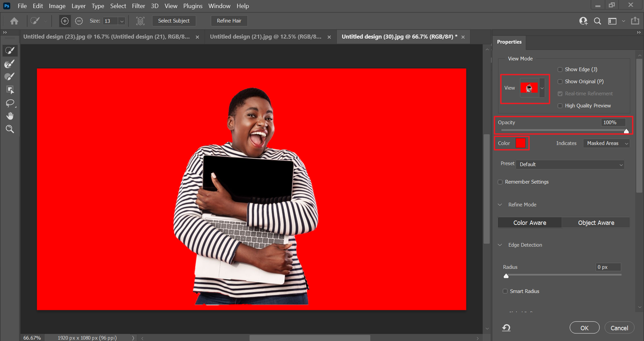
Task: Select the Brush tool in left toolbox
Action: click(x=10, y=77)
